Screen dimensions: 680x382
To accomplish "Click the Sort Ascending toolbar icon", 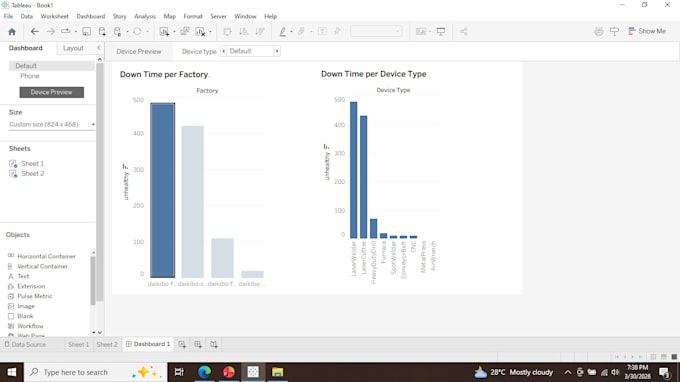I will [x=244, y=31].
